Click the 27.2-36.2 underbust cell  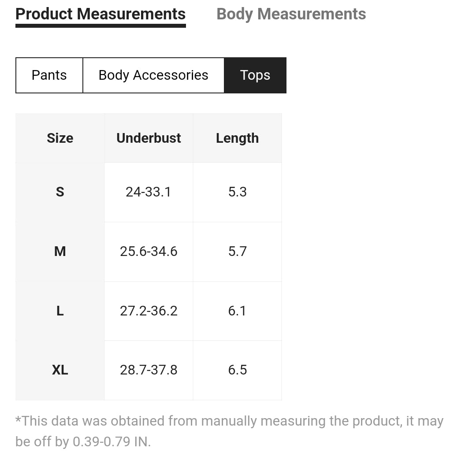click(149, 311)
